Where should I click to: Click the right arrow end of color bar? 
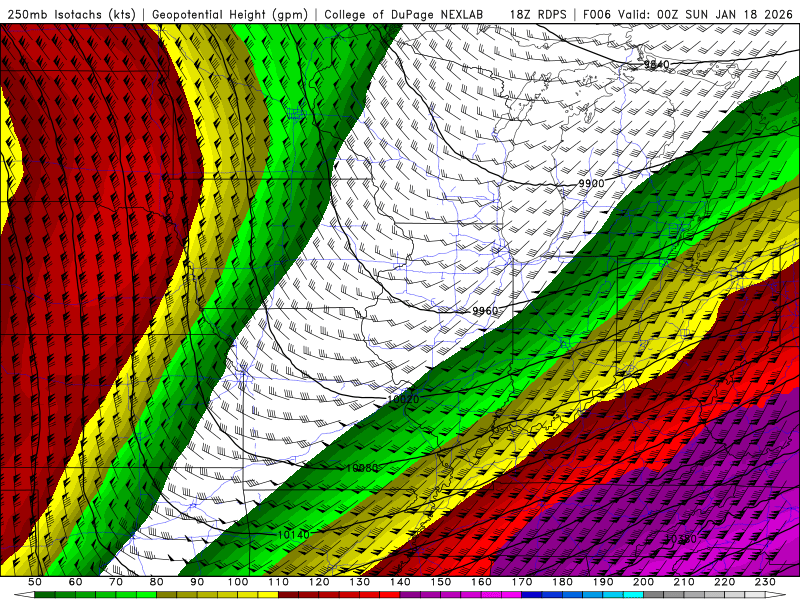776,595
